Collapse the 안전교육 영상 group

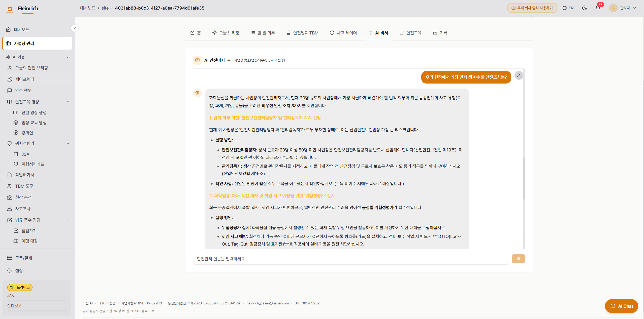[x=68, y=102]
